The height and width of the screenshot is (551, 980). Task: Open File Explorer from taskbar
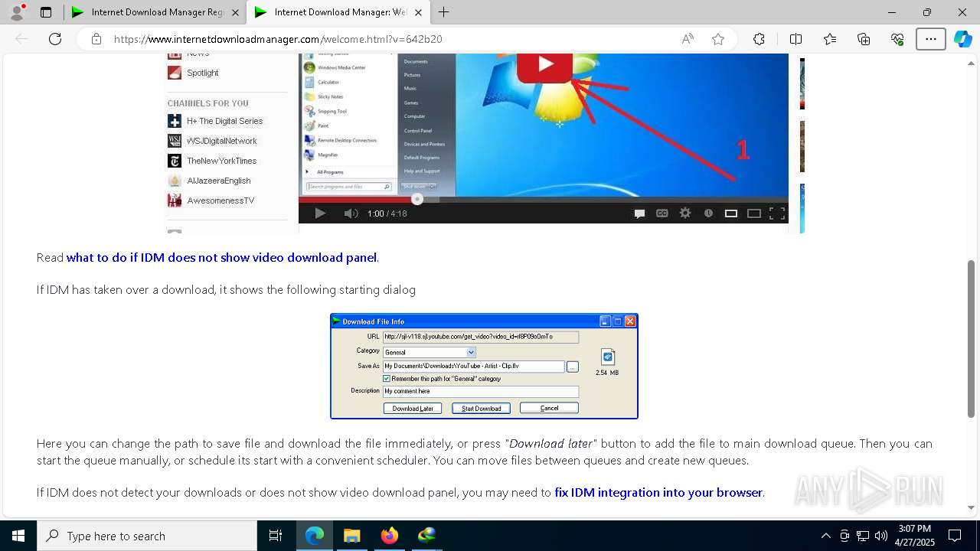coord(351,536)
